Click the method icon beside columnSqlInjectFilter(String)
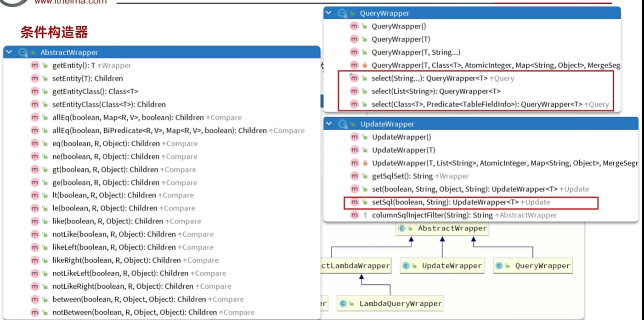Viewport: 644px width, 320px height. (x=355, y=215)
